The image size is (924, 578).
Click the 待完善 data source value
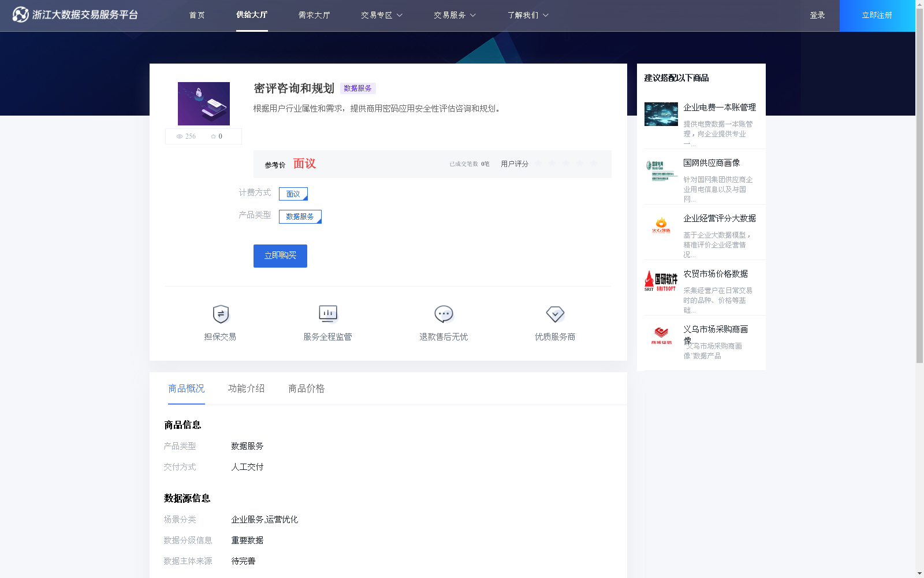pos(243,561)
